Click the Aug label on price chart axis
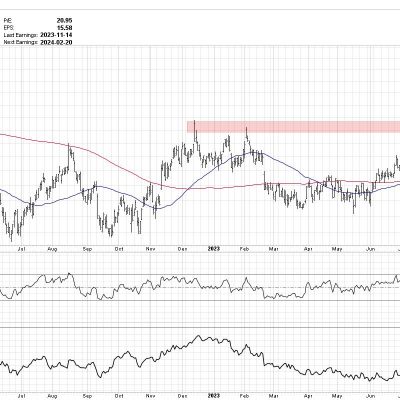This screenshot has width=400, height=400. pos(52,249)
